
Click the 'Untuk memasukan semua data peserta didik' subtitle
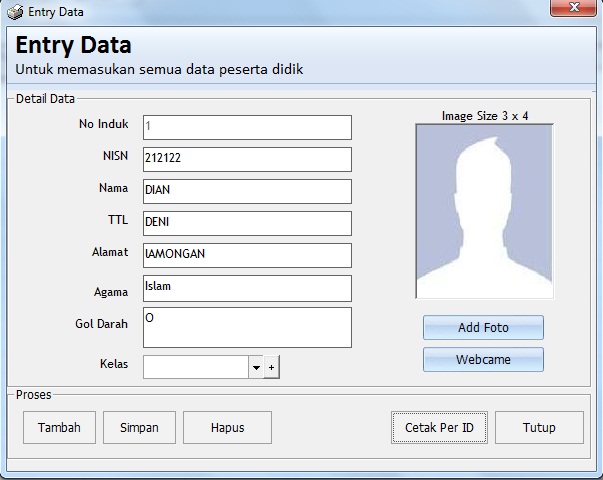tap(159, 69)
